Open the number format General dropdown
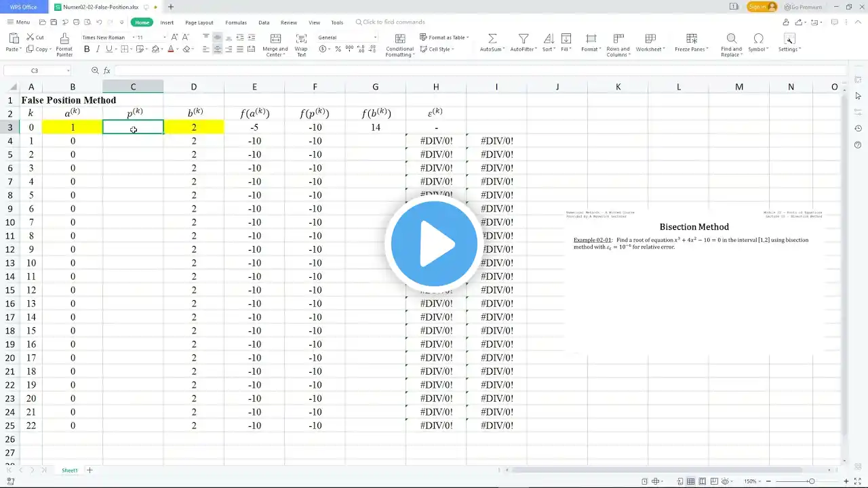Image resolution: width=868 pixels, height=488 pixels. point(375,37)
